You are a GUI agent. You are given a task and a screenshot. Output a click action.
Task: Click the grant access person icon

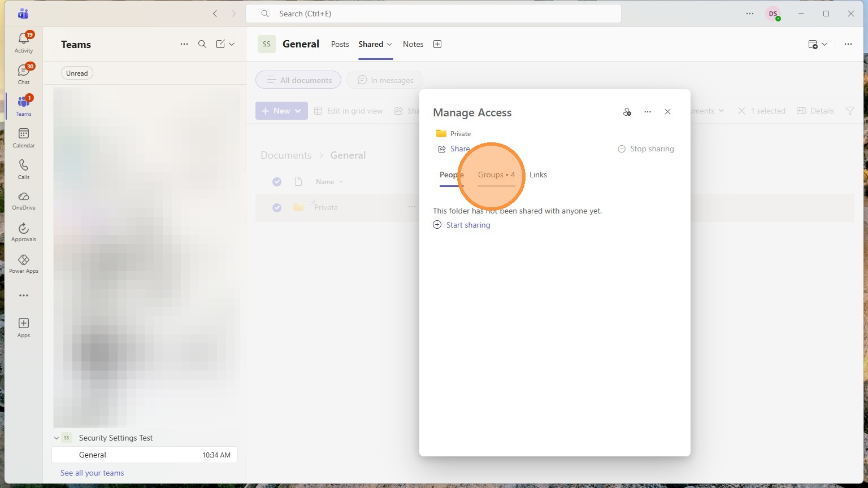pos(627,112)
